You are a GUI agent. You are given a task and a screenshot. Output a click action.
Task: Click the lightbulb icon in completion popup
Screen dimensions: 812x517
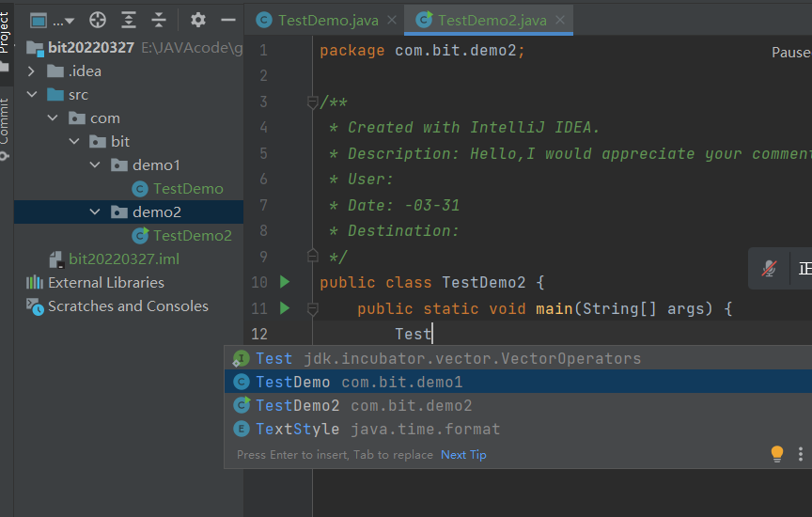tap(776, 454)
